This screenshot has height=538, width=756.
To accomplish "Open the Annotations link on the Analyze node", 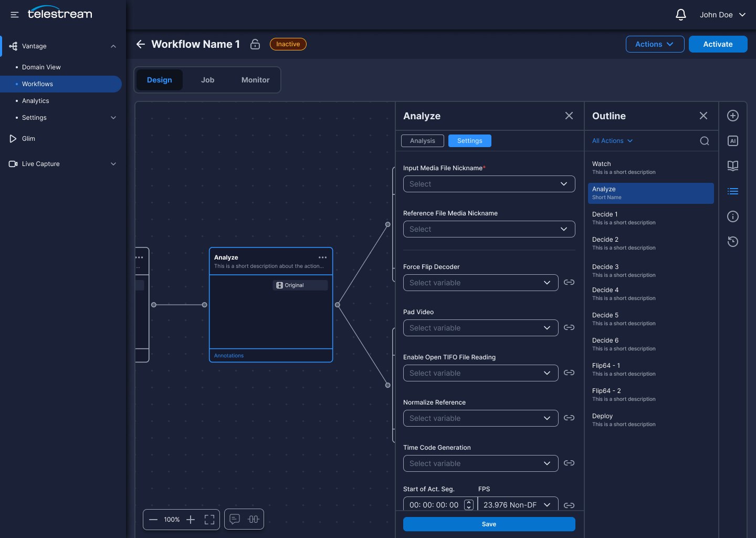I will [229, 356].
